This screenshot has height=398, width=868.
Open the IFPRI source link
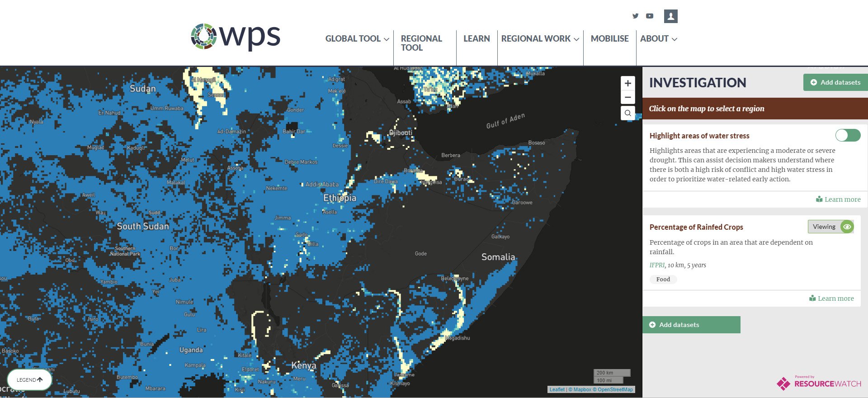pyautogui.click(x=657, y=265)
